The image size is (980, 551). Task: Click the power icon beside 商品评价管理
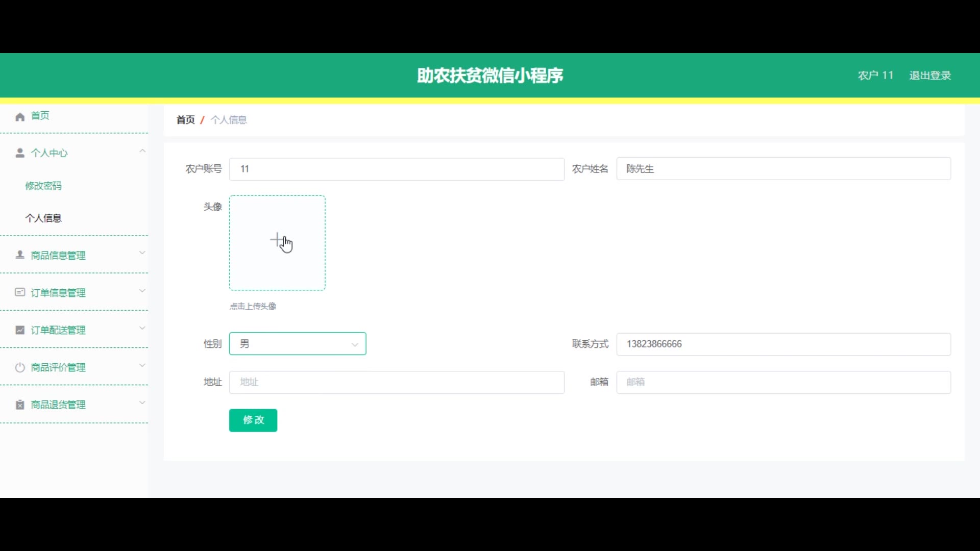point(20,367)
